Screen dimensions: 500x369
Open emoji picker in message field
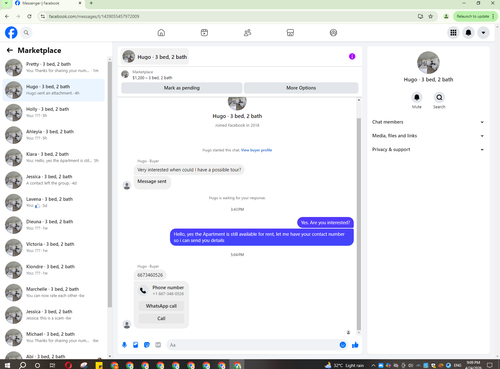coord(343,345)
